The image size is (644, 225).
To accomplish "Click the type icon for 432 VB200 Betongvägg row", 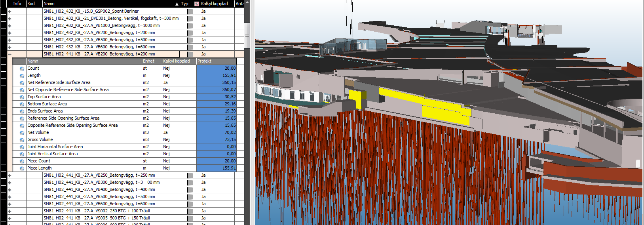I will click(190, 33).
